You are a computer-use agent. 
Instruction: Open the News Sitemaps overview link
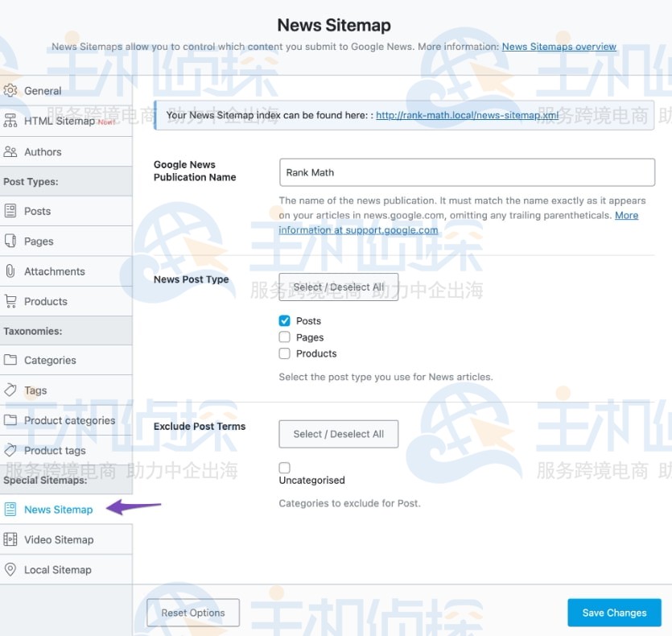pos(559,47)
